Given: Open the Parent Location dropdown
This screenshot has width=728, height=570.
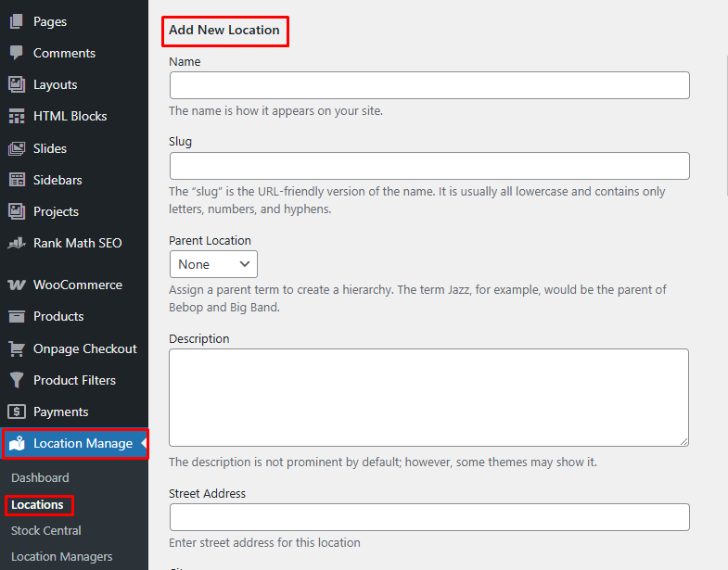Looking at the screenshot, I should [x=213, y=264].
